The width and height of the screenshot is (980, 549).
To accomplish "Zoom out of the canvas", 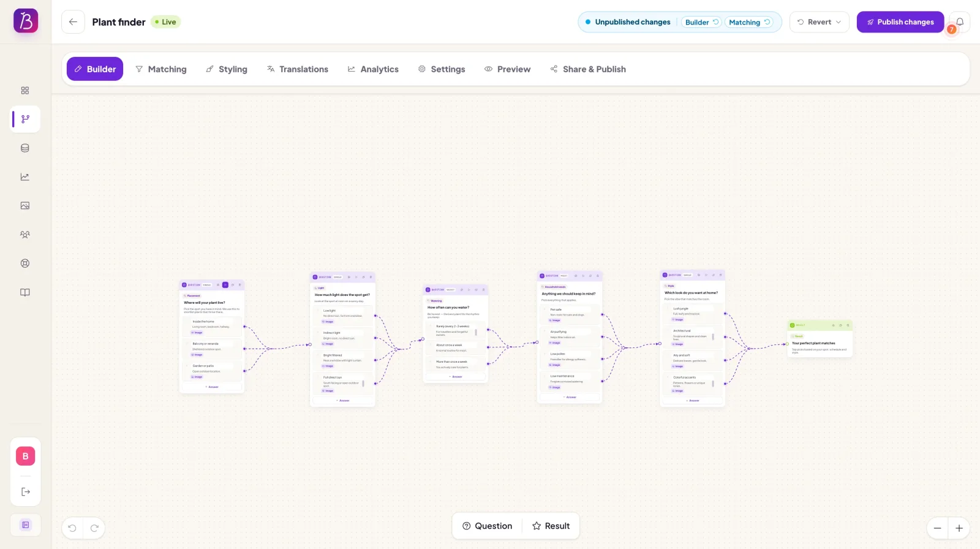I will 937,528.
